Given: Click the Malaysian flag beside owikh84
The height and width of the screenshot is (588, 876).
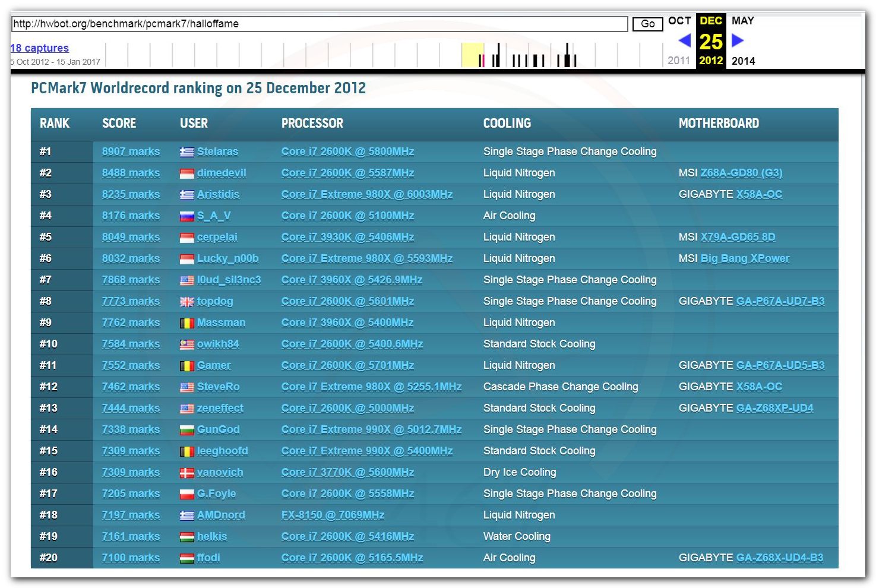Looking at the screenshot, I should coord(186,344).
